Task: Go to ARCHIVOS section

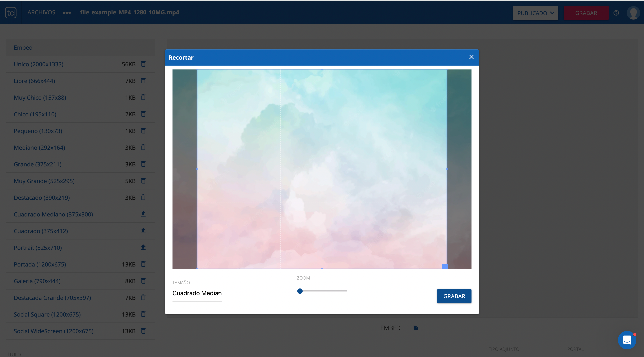Action: (41, 12)
